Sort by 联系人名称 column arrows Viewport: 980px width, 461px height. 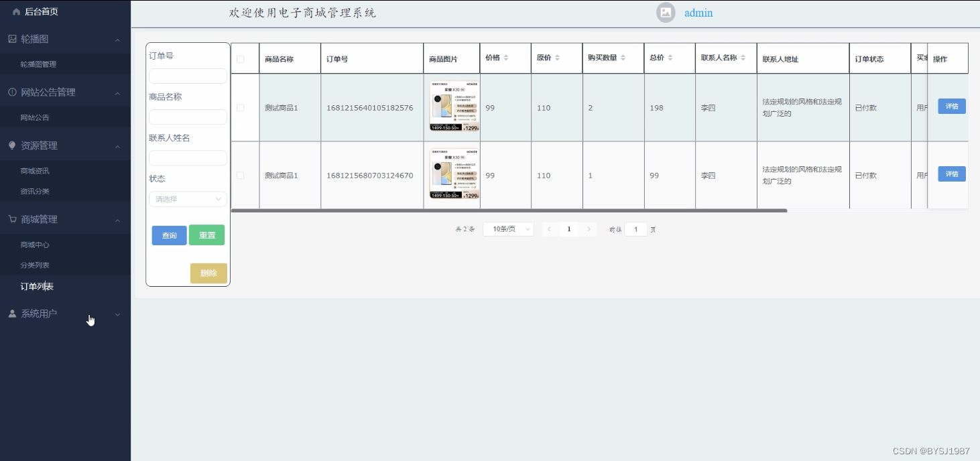pos(743,58)
